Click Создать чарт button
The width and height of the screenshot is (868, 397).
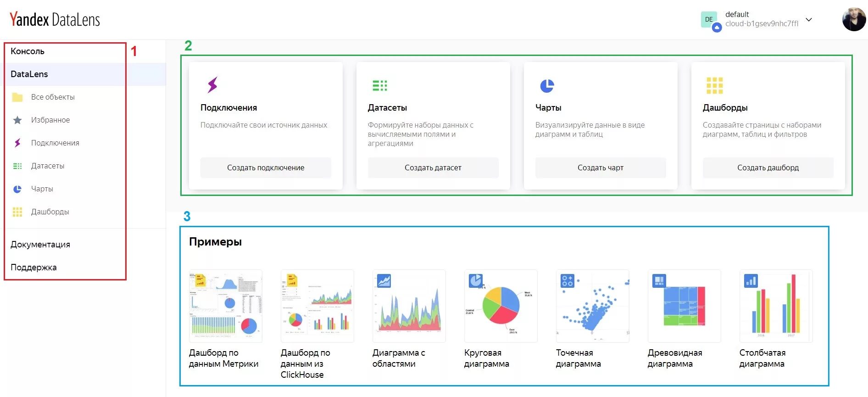(601, 168)
